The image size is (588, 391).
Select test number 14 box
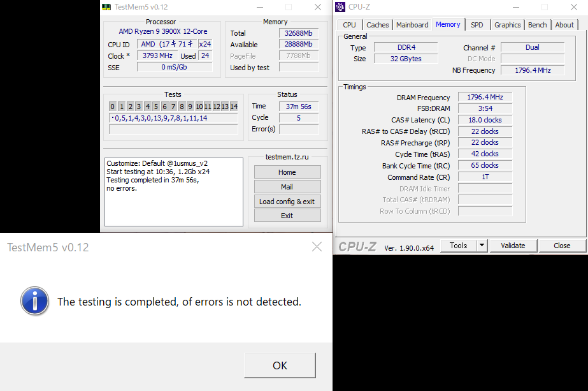[234, 107]
